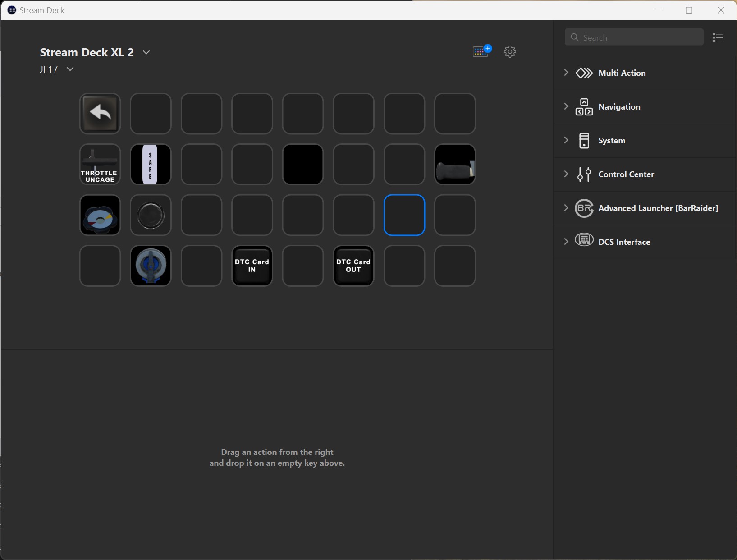Select the THROTTLE UNCAGE key
737x560 pixels.
pyautogui.click(x=100, y=165)
